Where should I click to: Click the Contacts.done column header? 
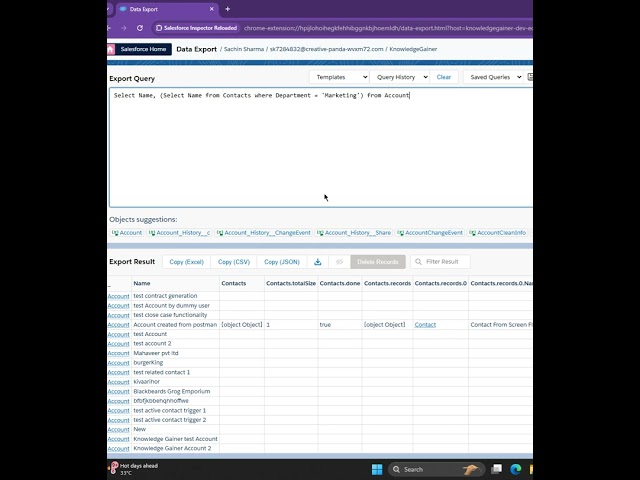click(340, 283)
